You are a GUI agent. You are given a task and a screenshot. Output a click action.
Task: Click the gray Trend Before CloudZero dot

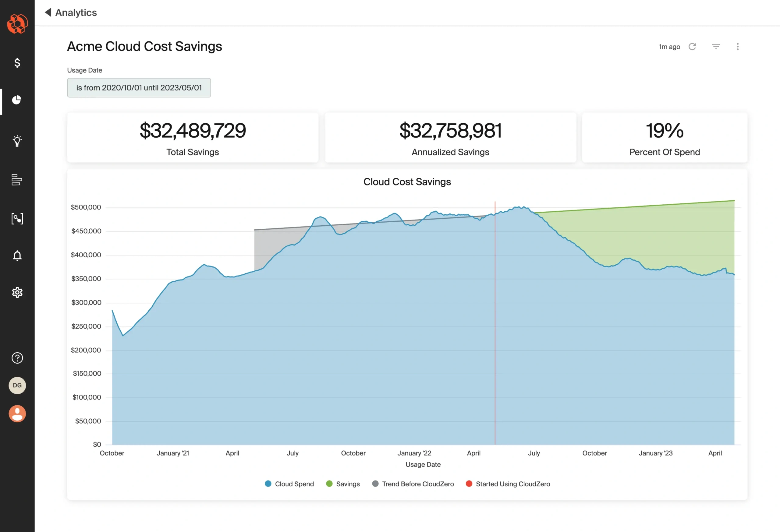[376, 484]
